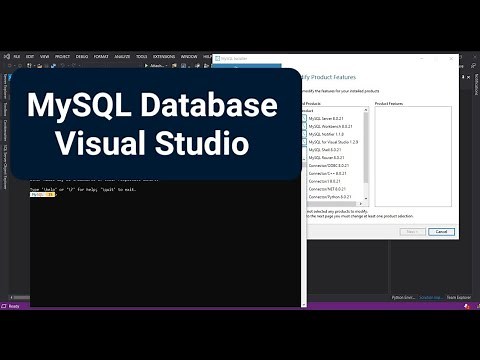480x360 pixels.
Task: Open the Notifications side tab
Action: tap(476, 84)
